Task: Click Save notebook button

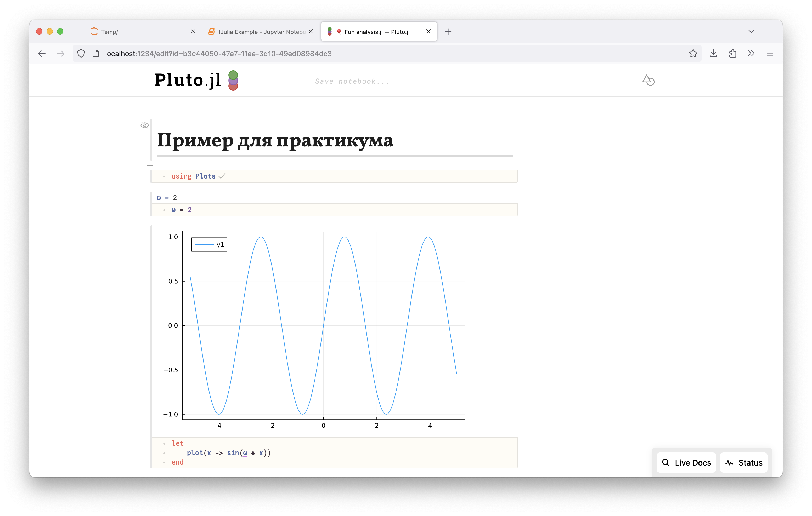Action: tap(351, 82)
